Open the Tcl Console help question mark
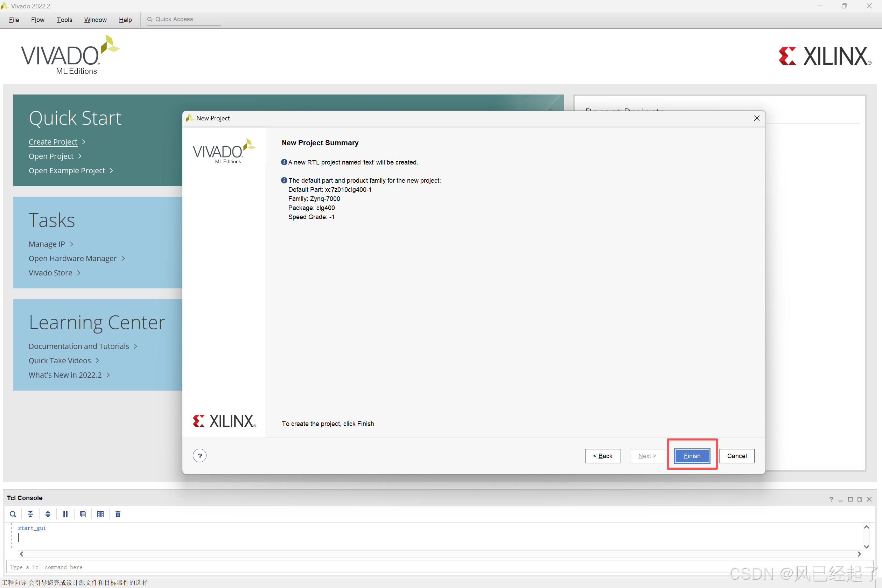882x588 pixels. tap(831, 499)
